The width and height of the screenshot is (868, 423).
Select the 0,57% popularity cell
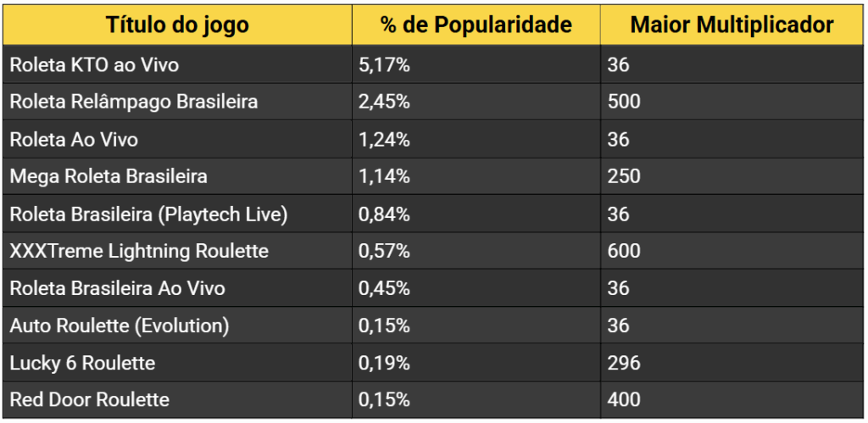(x=385, y=251)
